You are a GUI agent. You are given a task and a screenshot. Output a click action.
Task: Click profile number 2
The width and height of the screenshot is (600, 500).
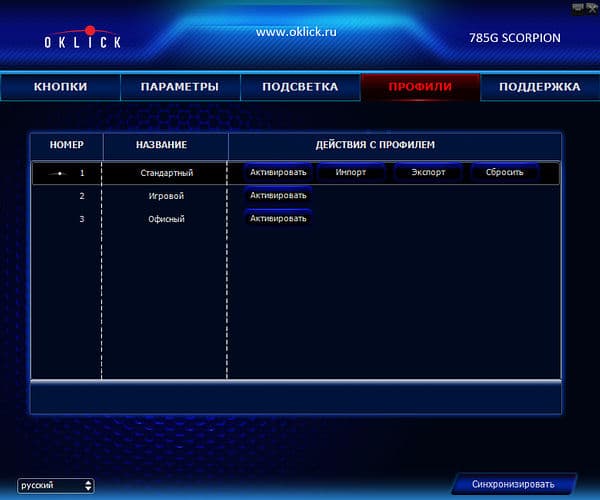point(82,196)
